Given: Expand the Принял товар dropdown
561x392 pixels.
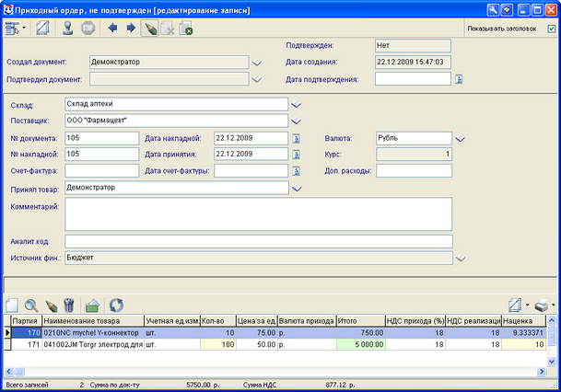Looking at the screenshot, I should (297, 189).
